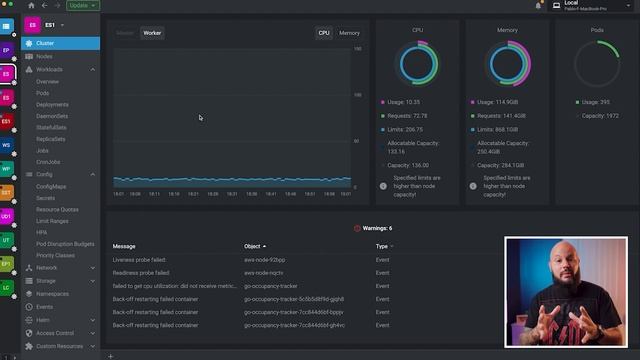Select the WP cluster hotbar icon
This screenshot has width=640, height=360.
click(x=6, y=169)
